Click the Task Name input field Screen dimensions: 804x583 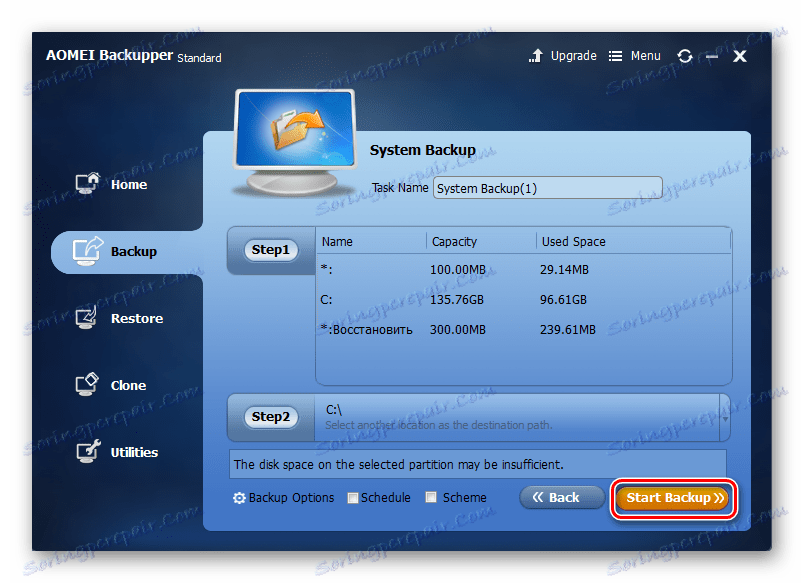pyautogui.click(x=548, y=188)
